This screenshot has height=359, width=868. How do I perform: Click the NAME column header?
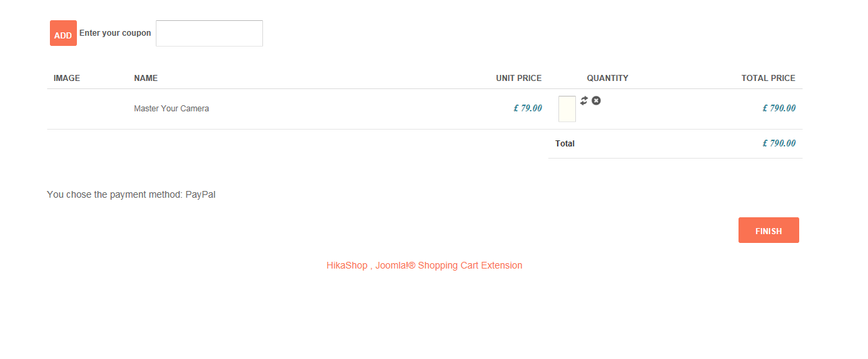click(x=146, y=78)
